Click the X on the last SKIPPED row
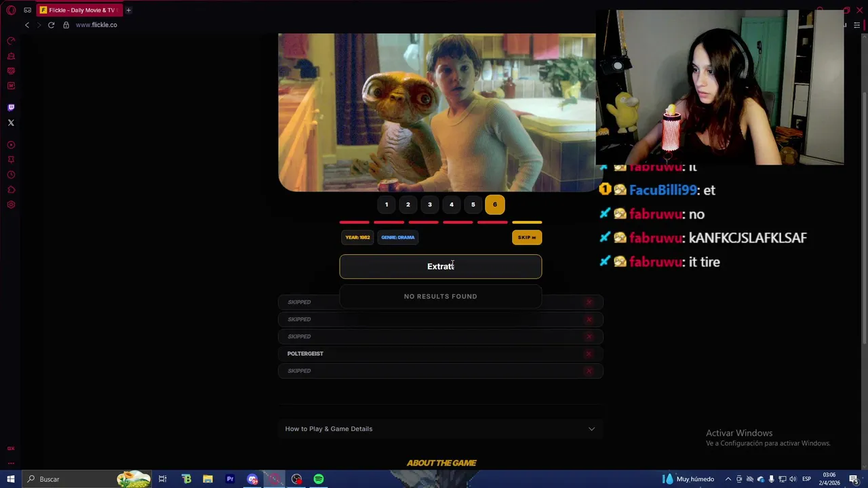Viewport: 868px width, 488px height. coord(589,371)
